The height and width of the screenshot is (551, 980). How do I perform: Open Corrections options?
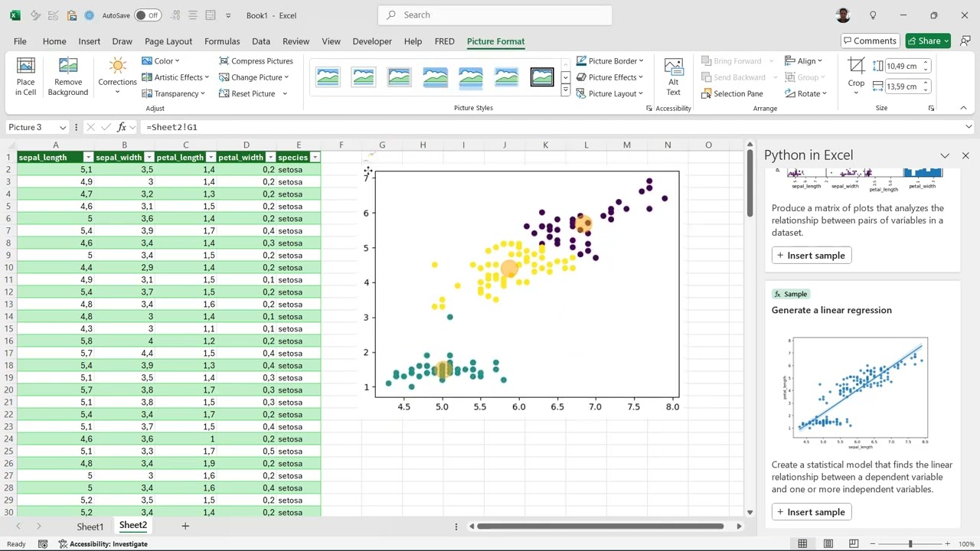(117, 77)
